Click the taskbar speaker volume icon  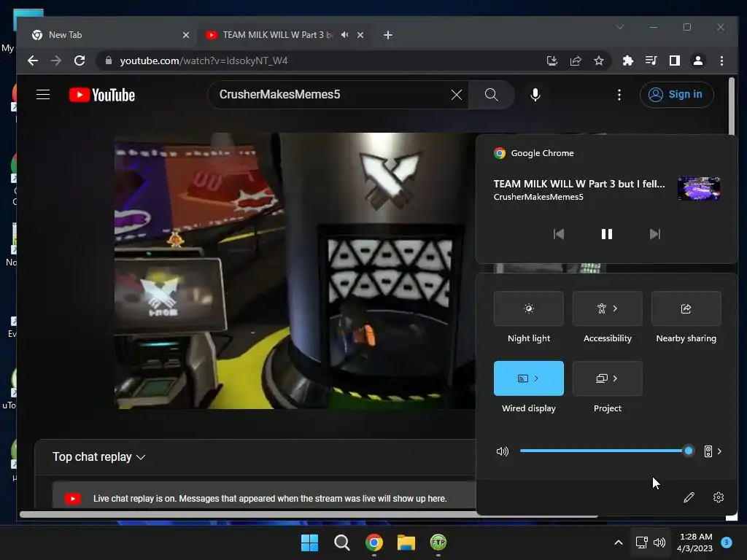(x=659, y=542)
